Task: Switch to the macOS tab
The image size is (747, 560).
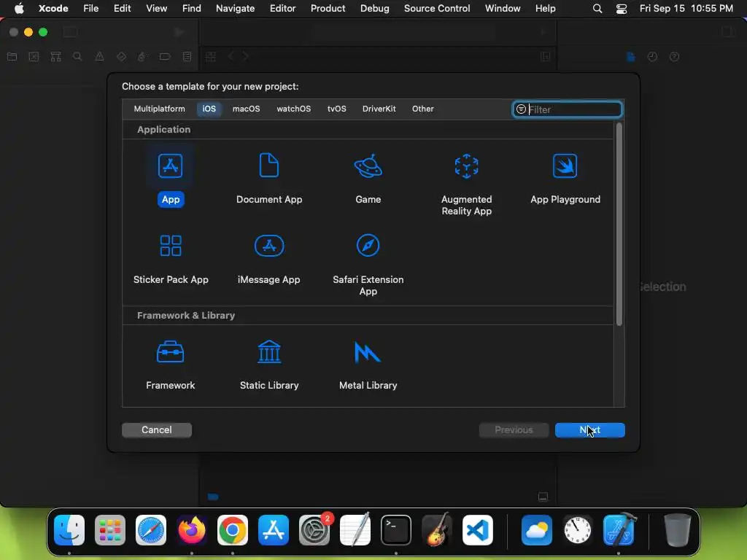Action: (x=246, y=109)
